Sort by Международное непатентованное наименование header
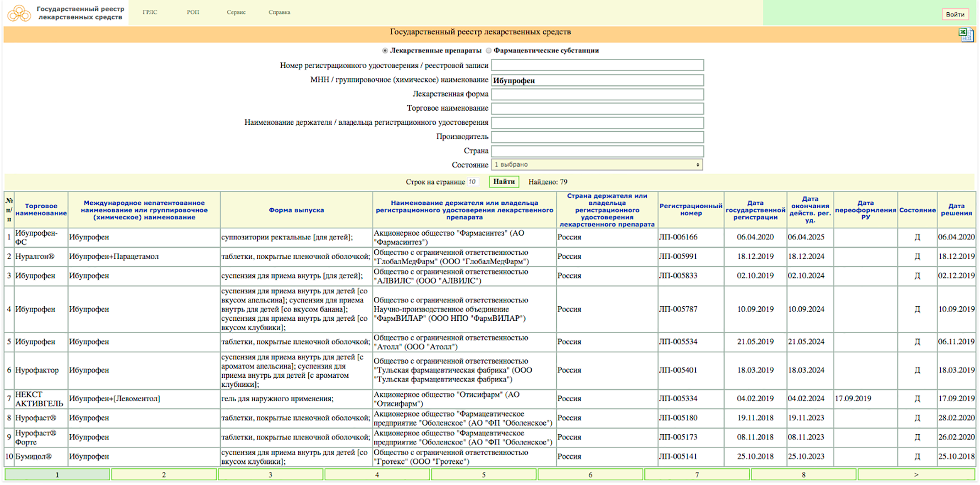The image size is (980, 485). (x=144, y=210)
